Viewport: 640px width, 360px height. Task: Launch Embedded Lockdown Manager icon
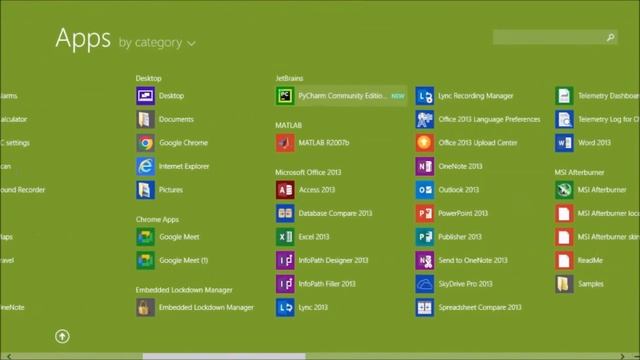(145, 307)
